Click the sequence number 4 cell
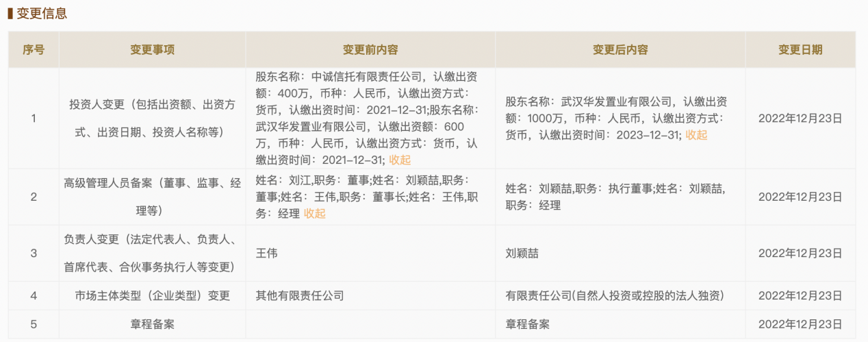Screen dimensions: 868x342 point(34,295)
